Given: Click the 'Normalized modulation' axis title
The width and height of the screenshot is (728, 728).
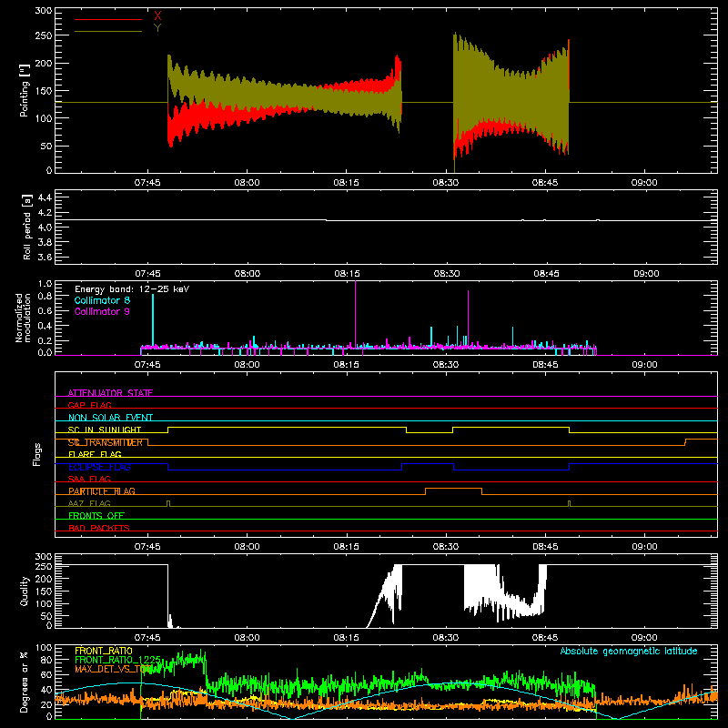Looking at the screenshot, I should (x=23, y=318).
